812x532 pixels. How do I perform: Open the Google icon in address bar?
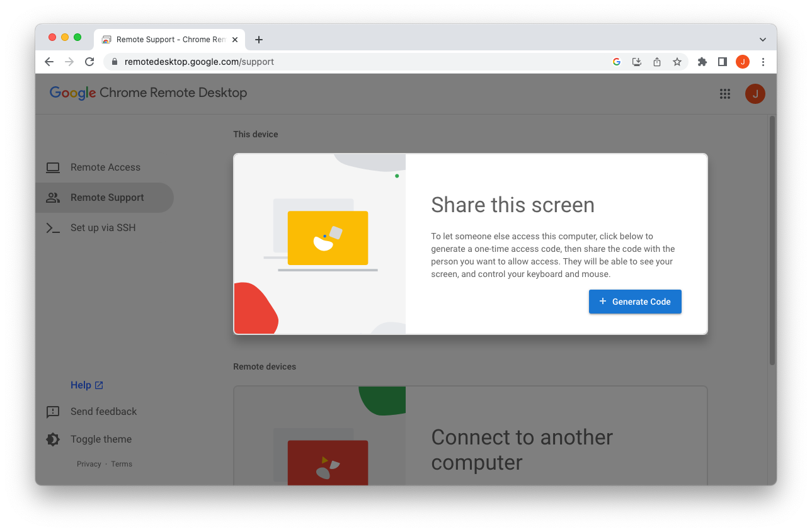(x=617, y=62)
